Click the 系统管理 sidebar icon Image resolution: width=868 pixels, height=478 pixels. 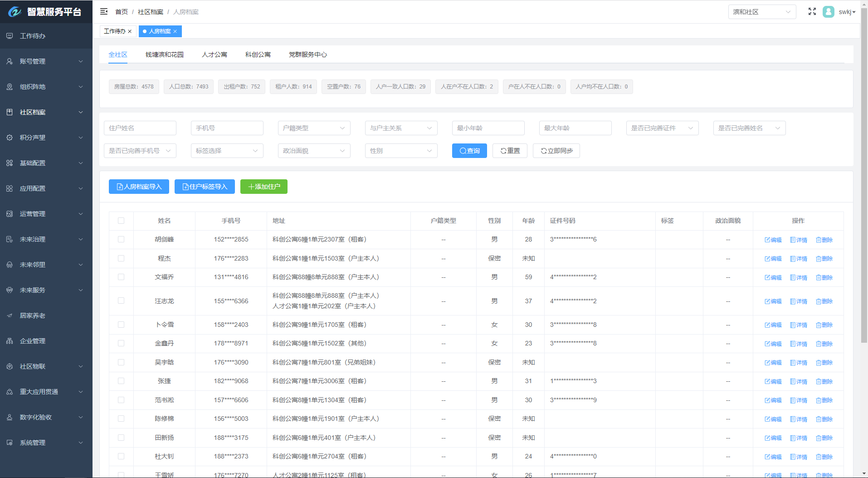coord(10,443)
